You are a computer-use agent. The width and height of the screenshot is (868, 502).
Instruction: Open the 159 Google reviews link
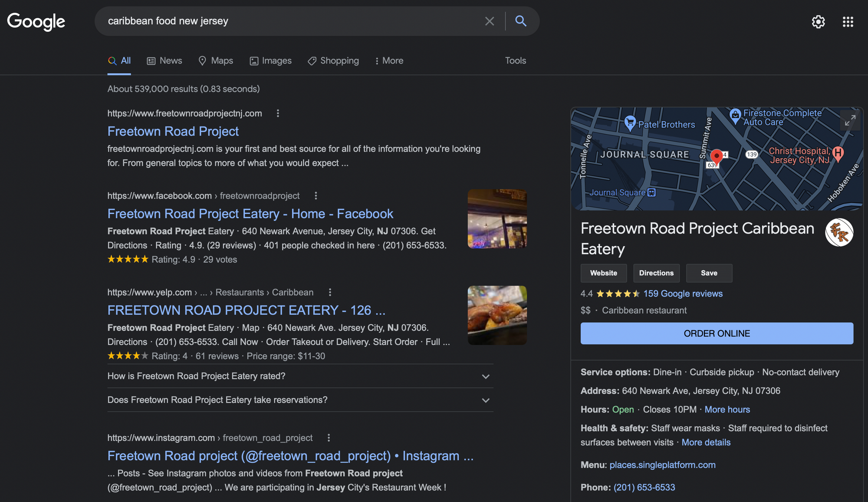point(683,294)
